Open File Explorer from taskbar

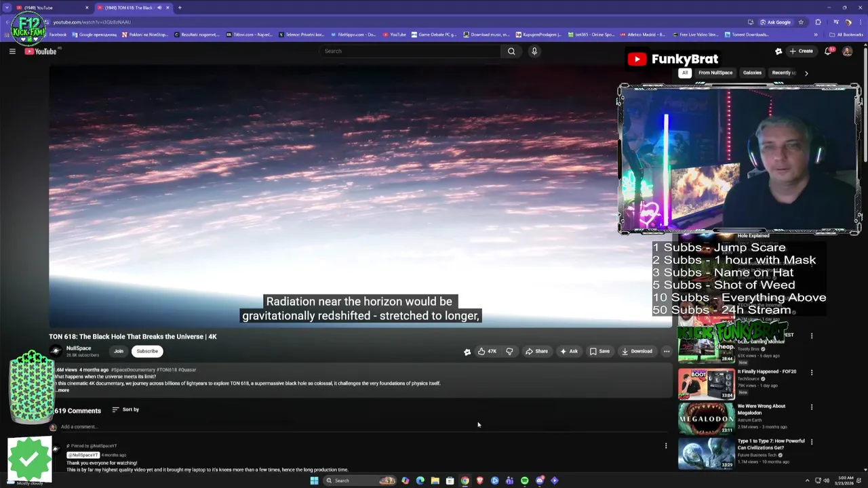435,481
